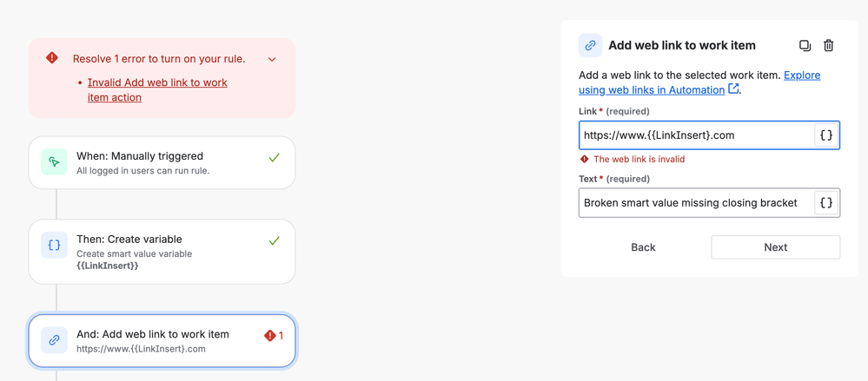Click into the Text input field
The width and height of the screenshot is (868, 381).
695,203
